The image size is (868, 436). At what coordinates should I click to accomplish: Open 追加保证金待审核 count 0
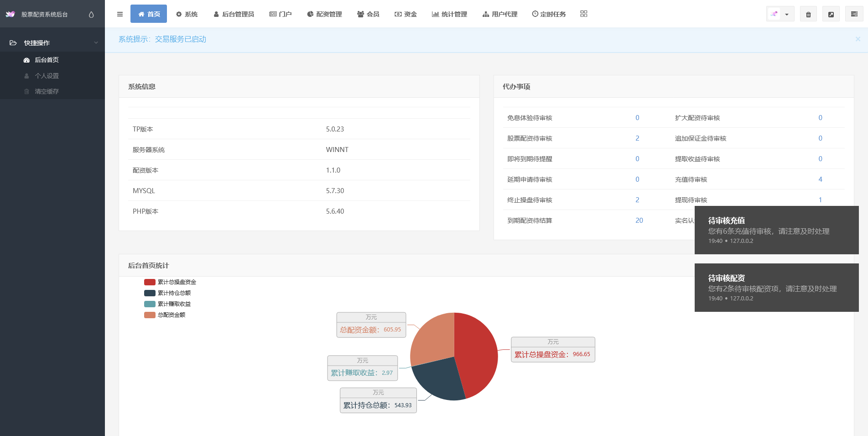click(x=820, y=138)
